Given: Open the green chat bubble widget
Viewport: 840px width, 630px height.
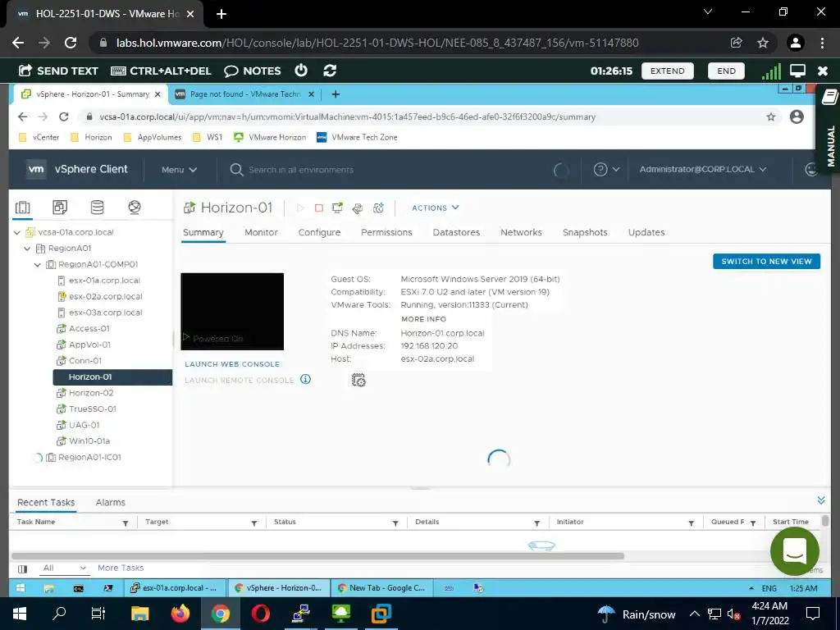Looking at the screenshot, I should [x=794, y=551].
